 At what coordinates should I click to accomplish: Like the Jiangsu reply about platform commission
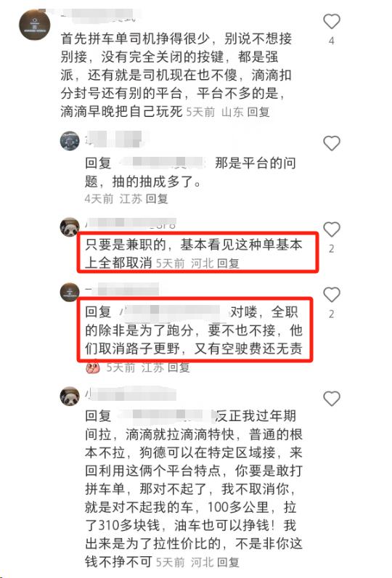(x=331, y=143)
